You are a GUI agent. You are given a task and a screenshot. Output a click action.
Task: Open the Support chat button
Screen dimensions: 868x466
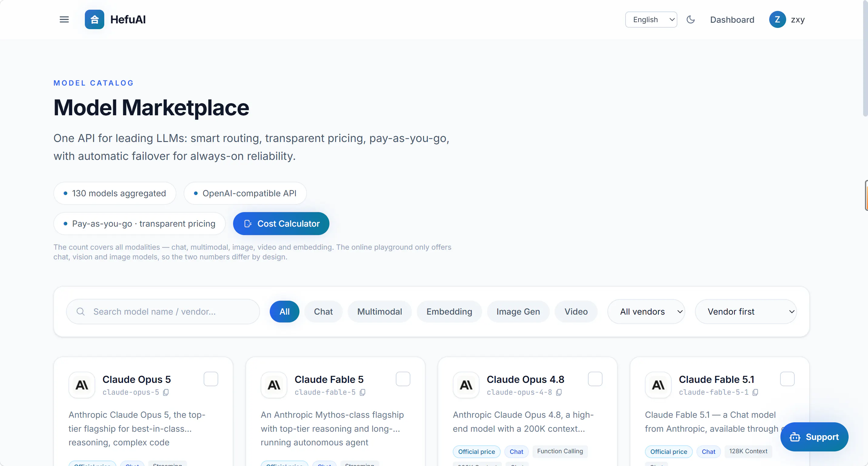tap(814, 437)
